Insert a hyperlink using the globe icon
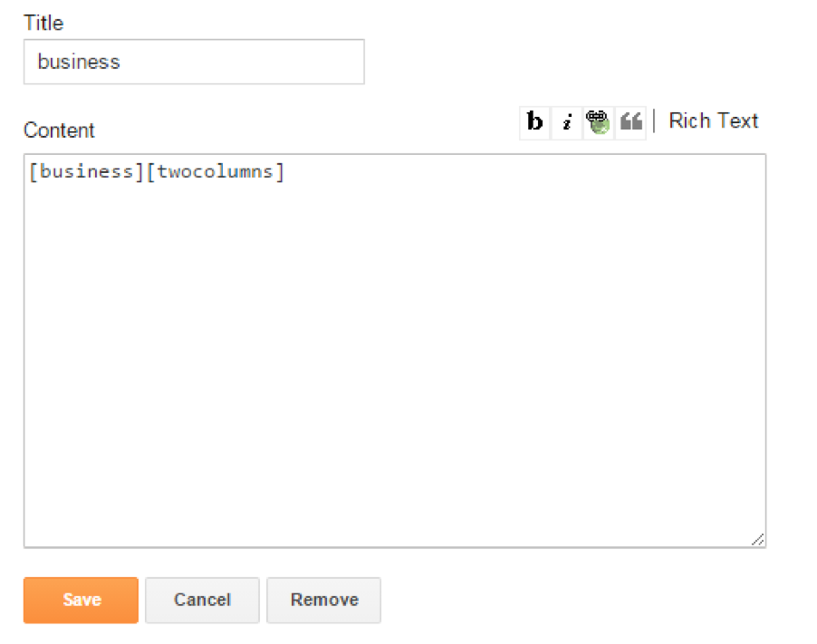The height and width of the screenshot is (644, 817). (x=598, y=121)
